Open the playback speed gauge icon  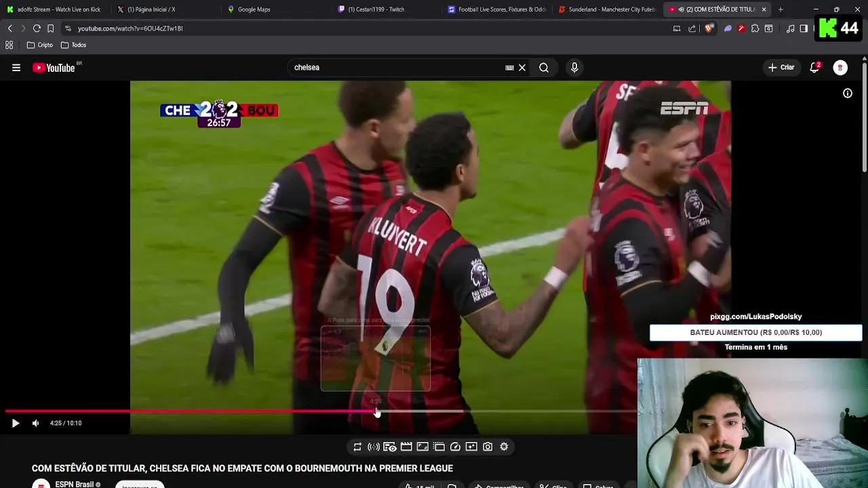click(455, 447)
